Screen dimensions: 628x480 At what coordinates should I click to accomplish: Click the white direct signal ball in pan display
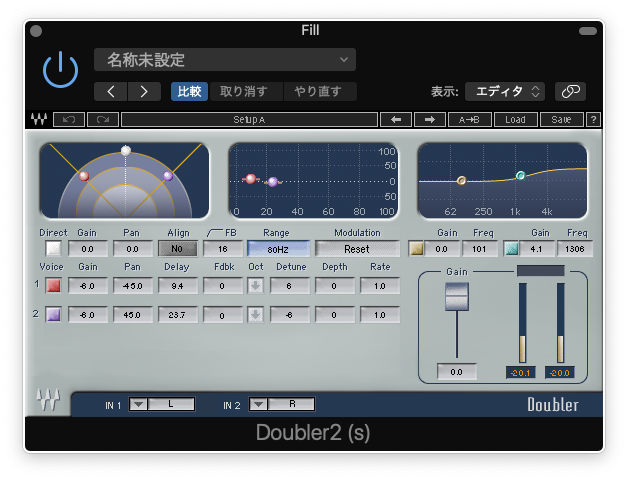126,151
